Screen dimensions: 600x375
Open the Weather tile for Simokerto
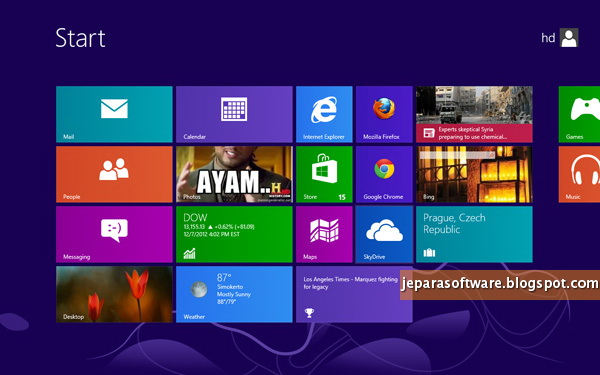(234, 294)
